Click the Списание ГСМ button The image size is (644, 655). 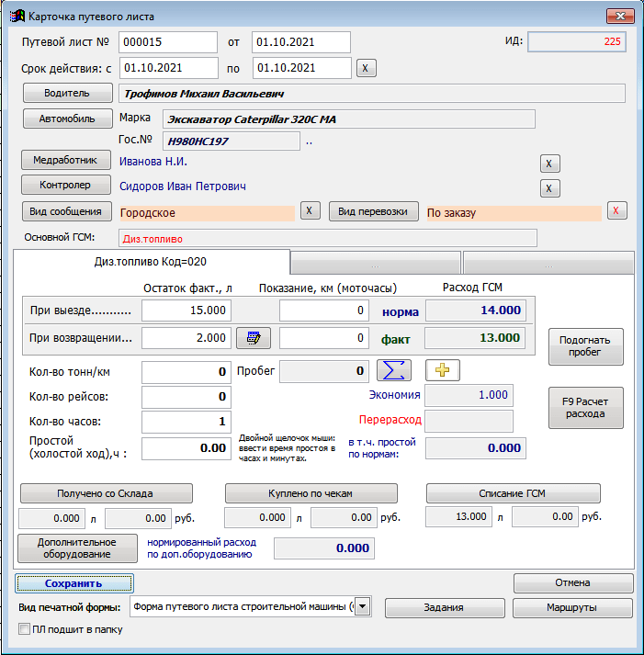(x=514, y=493)
